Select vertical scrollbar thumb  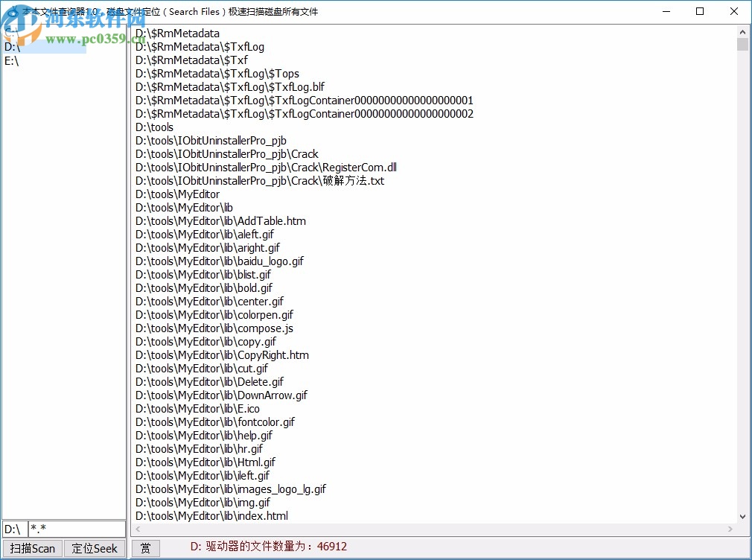(x=742, y=44)
